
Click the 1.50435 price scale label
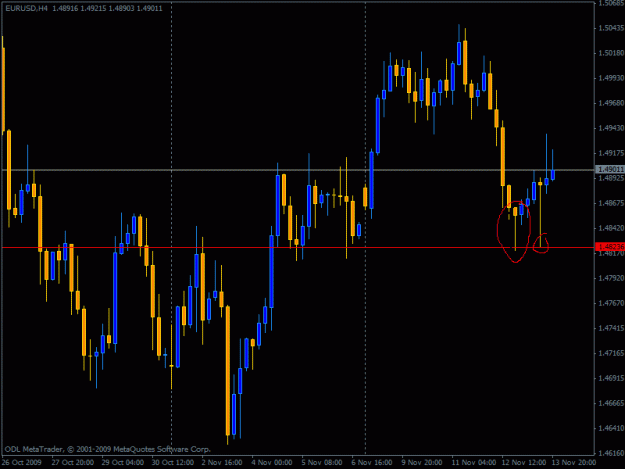click(x=611, y=28)
